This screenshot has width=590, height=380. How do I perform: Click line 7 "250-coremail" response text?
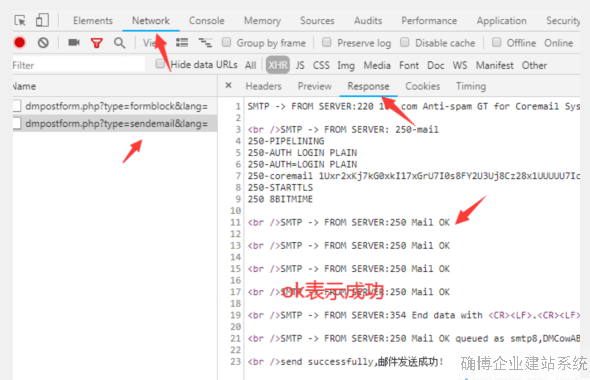tap(414, 176)
